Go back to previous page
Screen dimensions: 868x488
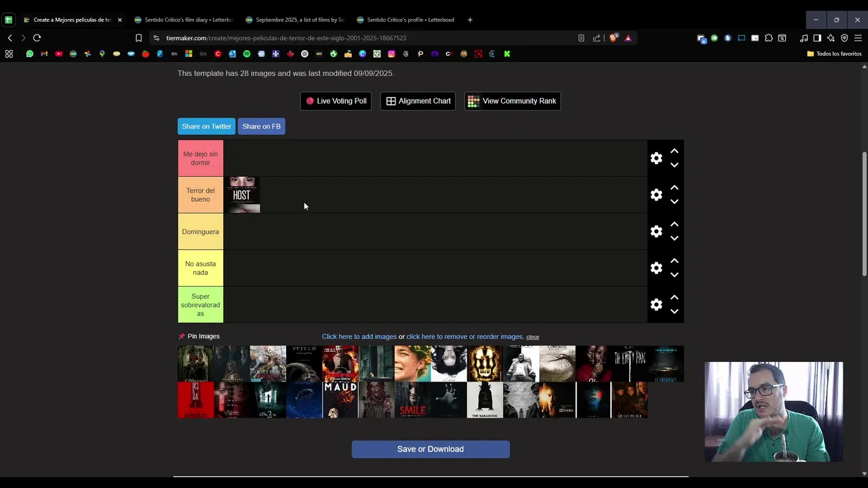point(9,38)
